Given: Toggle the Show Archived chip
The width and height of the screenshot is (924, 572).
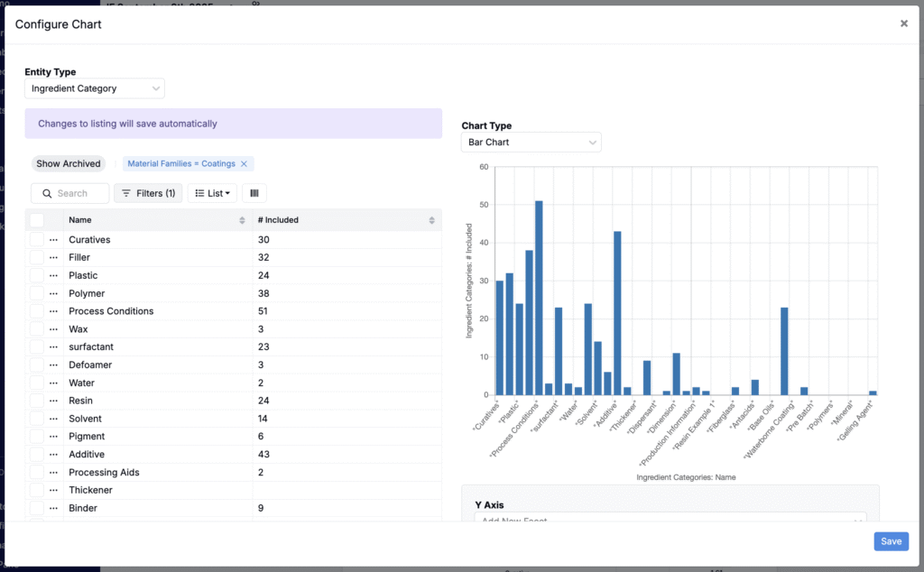Looking at the screenshot, I should [69, 164].
